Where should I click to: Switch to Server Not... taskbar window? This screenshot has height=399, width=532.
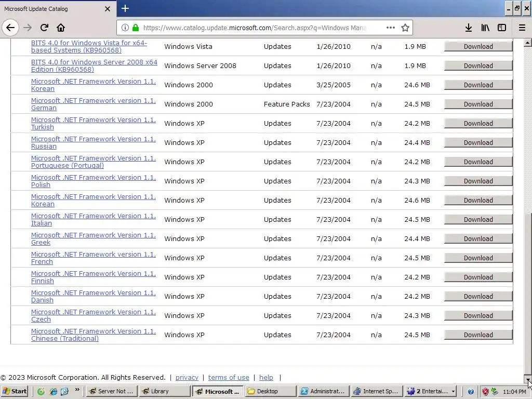111,391
